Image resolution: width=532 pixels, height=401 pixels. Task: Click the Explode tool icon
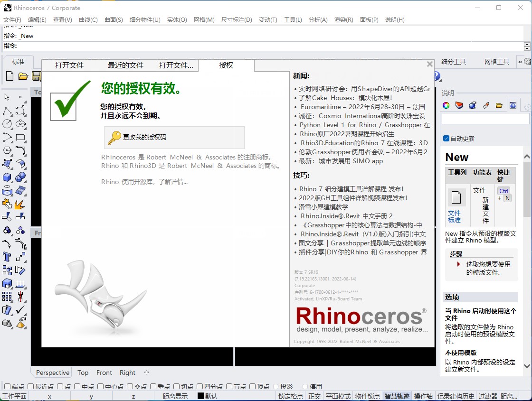(20, 204)
